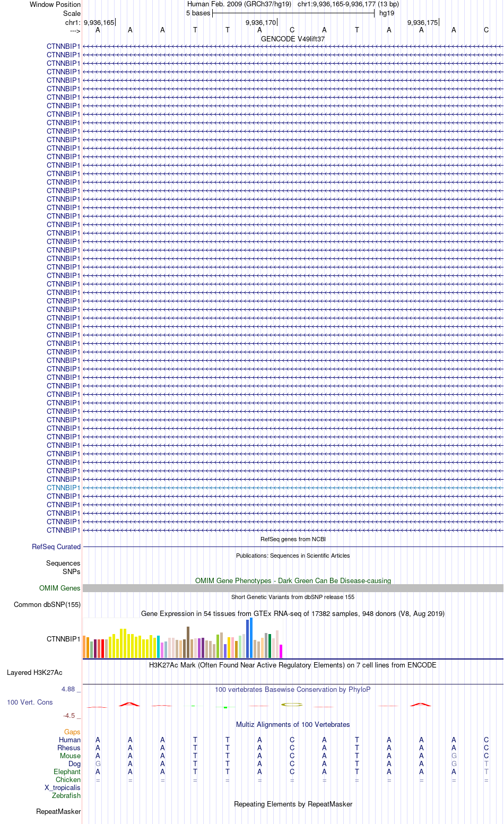Screen dimensions: 504x824
Task: Click the RepeatMasker track label
Action: (x=58, y=811)
